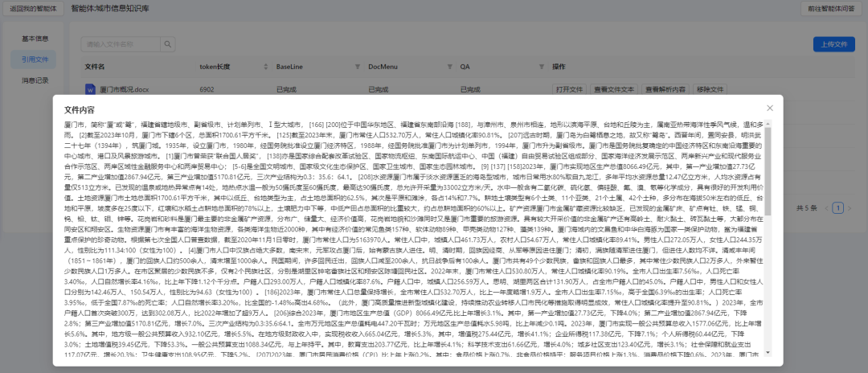Click the 已完成 status under QA
The image size is (868, 373).
point(470,89)
